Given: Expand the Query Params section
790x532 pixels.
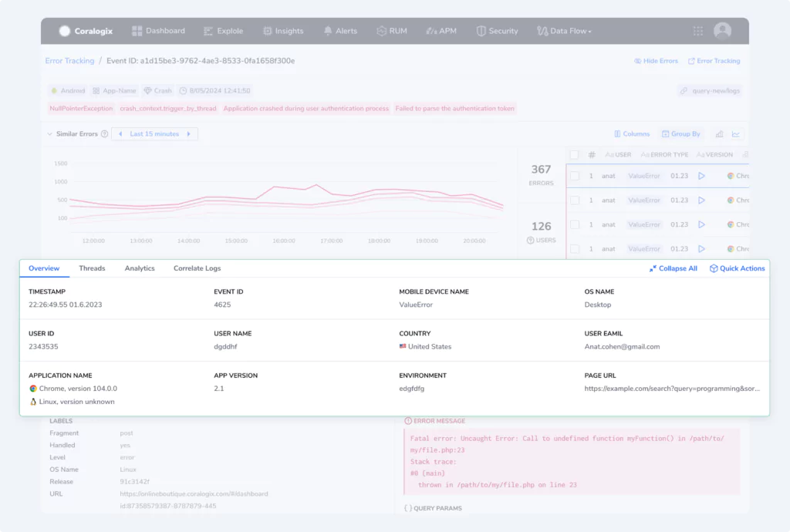Looking at the screenshot, I should pyautogui.click(x=433, y=508).
